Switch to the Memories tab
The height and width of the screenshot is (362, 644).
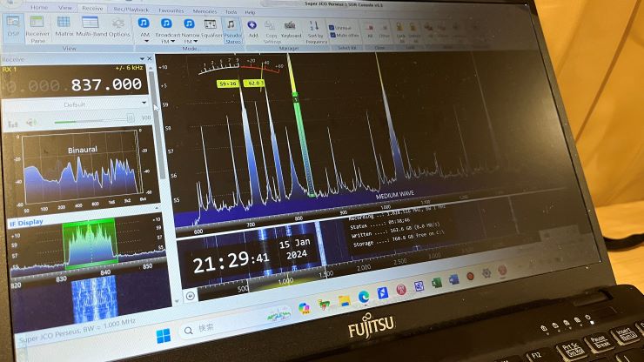(x=205, y=11)
